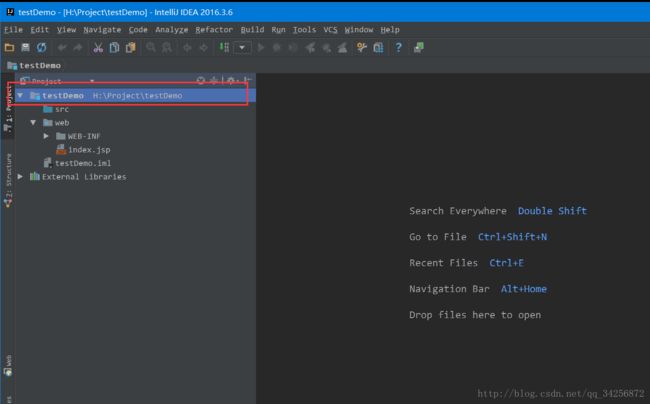Select the testDemo.iml file

coord(77,163)
